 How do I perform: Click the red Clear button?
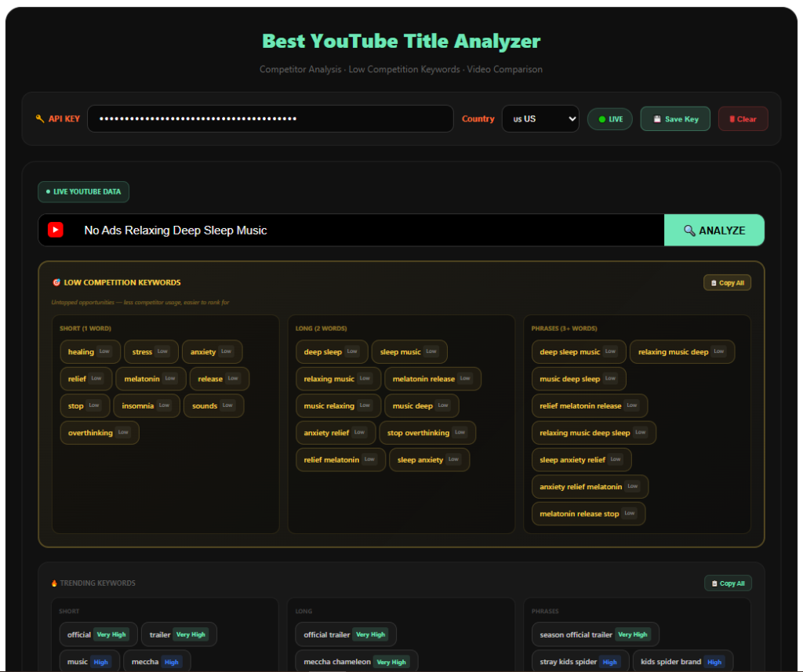[x=743, y=119]
